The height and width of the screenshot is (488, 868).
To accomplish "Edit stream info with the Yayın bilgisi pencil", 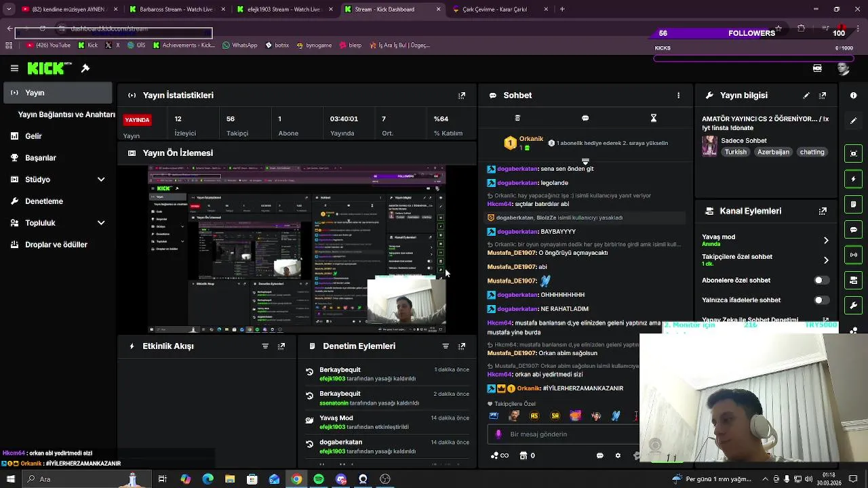I will pyautogui.click(x=806, y=96).
